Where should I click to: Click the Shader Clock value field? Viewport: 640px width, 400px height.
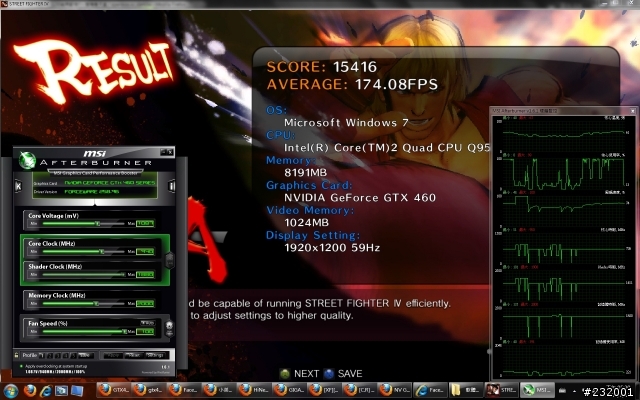pyautogui.click(x=145, y=275)
